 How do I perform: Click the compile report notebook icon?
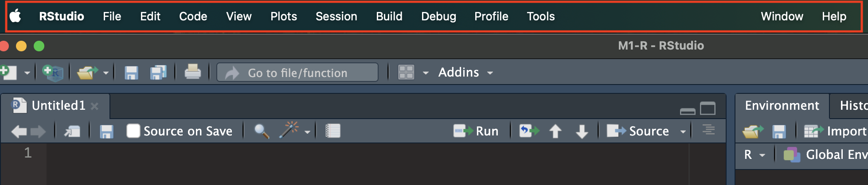click(x=332, y=131)
